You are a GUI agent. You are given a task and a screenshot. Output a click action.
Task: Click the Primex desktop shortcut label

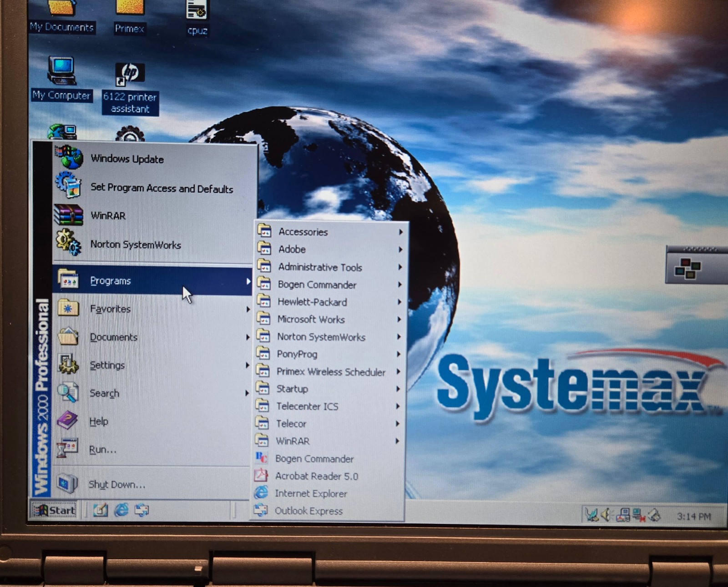[130, 28]
